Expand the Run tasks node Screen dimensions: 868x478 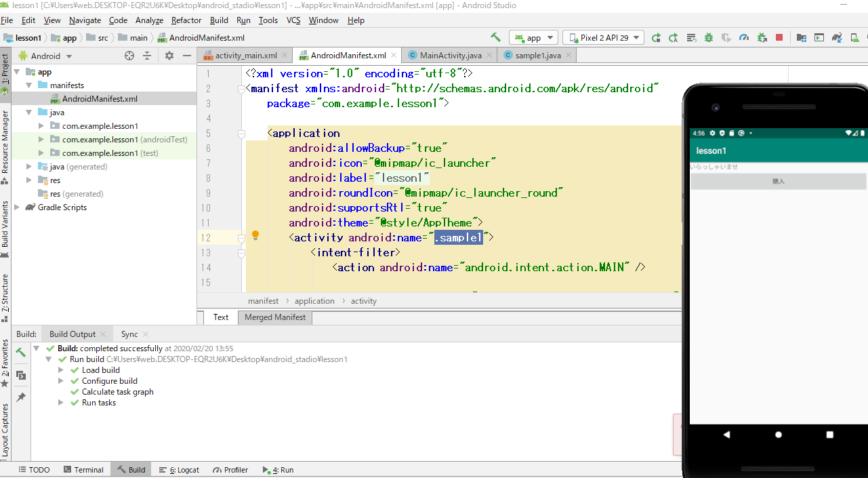[62, 403]
